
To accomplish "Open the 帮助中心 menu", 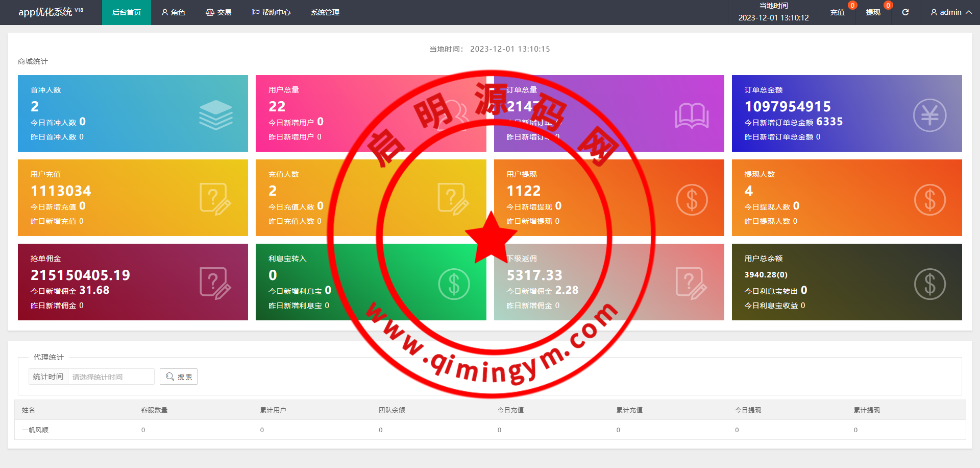I will point(271,12).
